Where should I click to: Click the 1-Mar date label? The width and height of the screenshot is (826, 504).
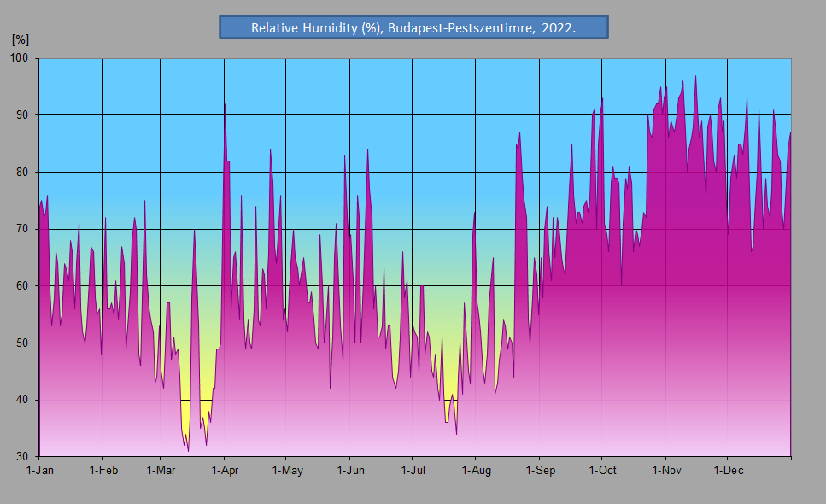click(161, 471)
